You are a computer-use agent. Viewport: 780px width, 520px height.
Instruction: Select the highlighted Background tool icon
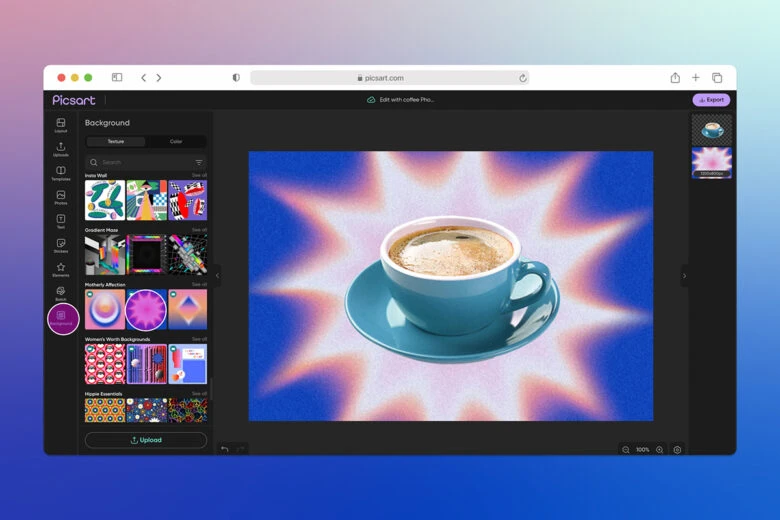[62, 317]
